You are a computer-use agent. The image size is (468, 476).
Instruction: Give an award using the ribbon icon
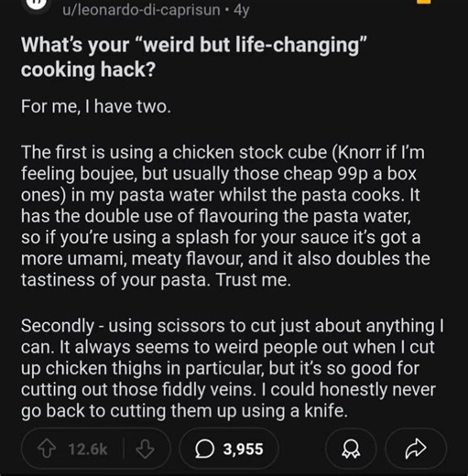[x=351, y=449]
